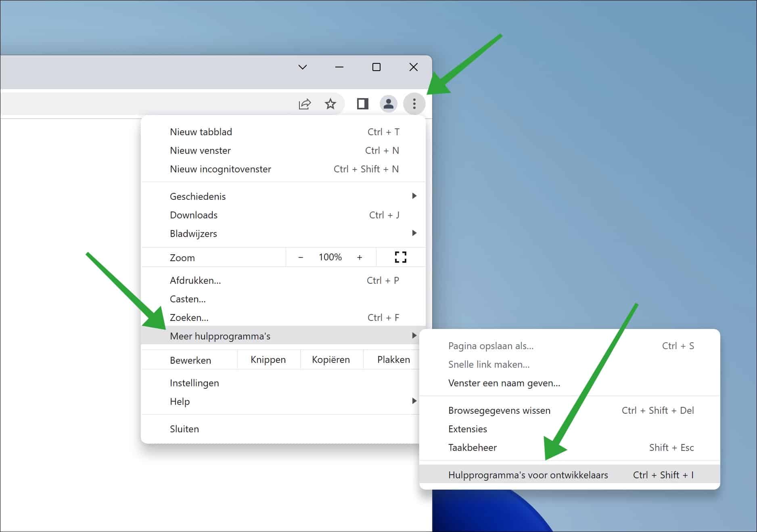757x532 pixels.
Task: Open Nieuw incognitovenster
Action: click(220, 169)
